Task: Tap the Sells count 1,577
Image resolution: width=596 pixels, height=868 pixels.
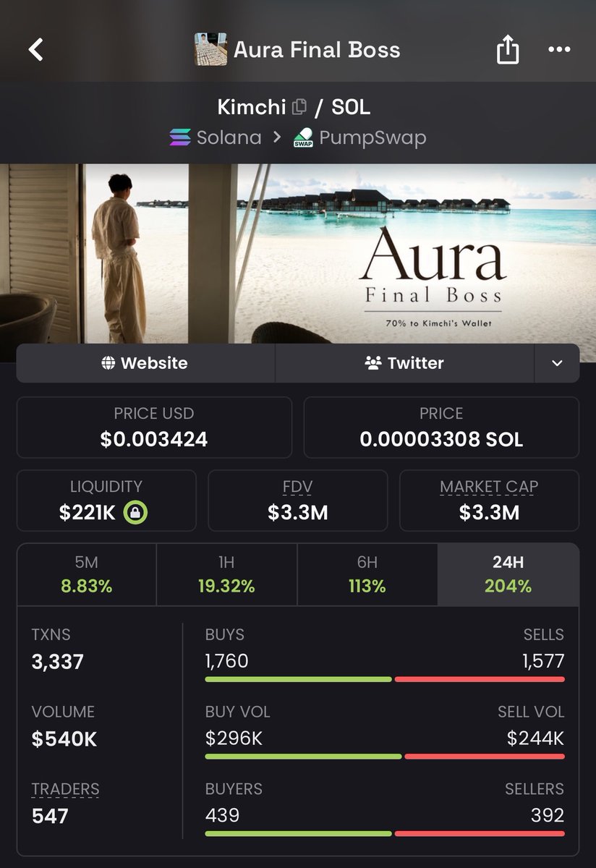Action: pyautogui.click(x=543, y=661)
